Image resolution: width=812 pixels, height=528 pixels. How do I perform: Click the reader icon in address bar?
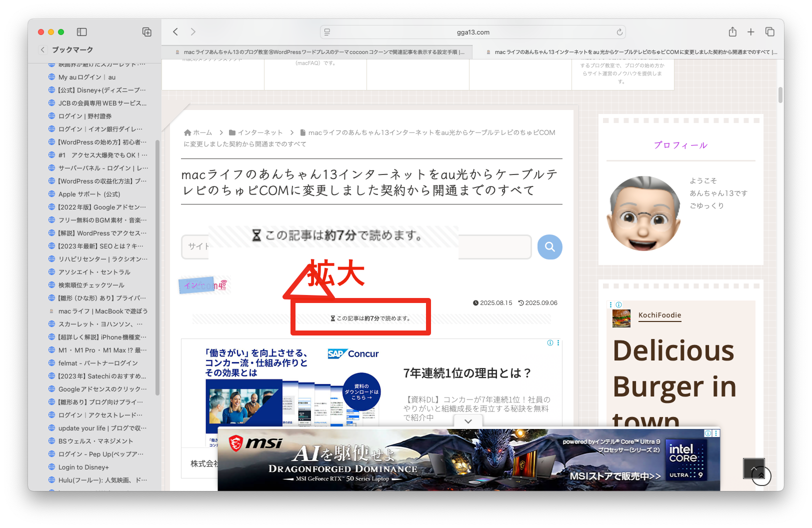327,32
